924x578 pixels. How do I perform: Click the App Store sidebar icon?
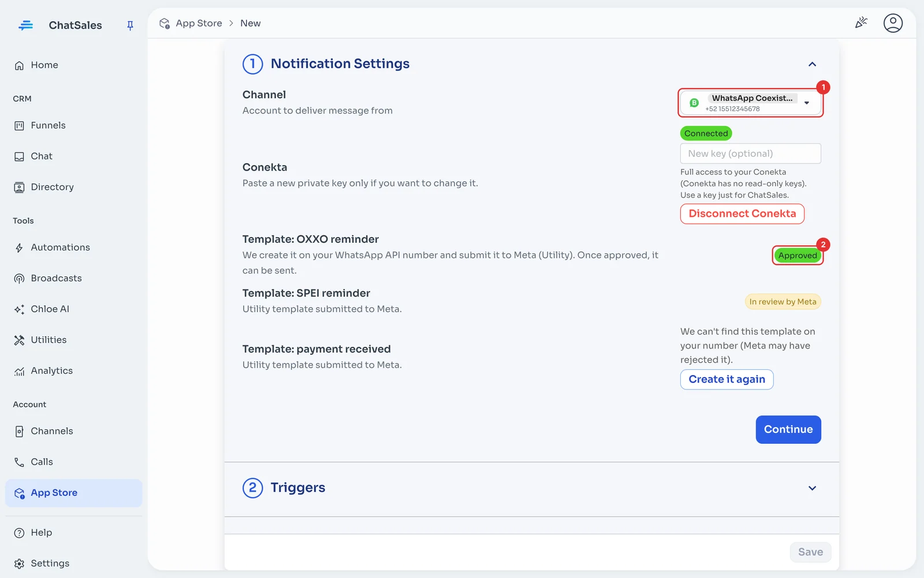pos(19,493)
